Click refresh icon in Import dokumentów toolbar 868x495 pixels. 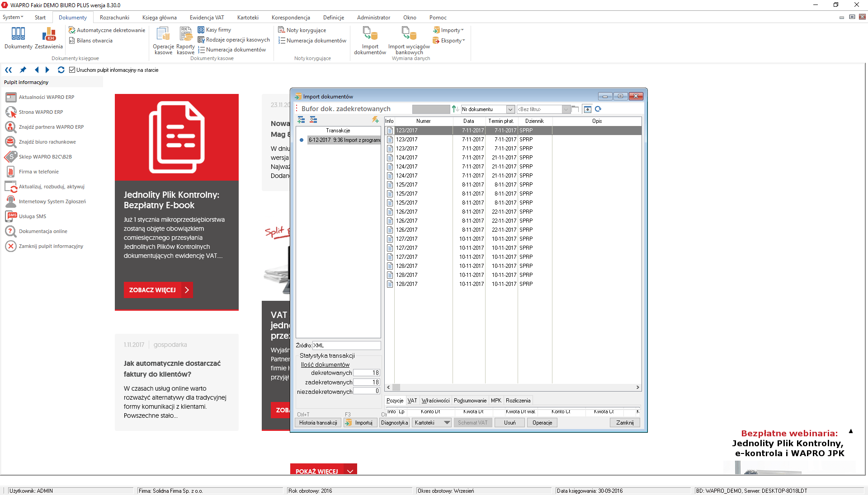598,109
